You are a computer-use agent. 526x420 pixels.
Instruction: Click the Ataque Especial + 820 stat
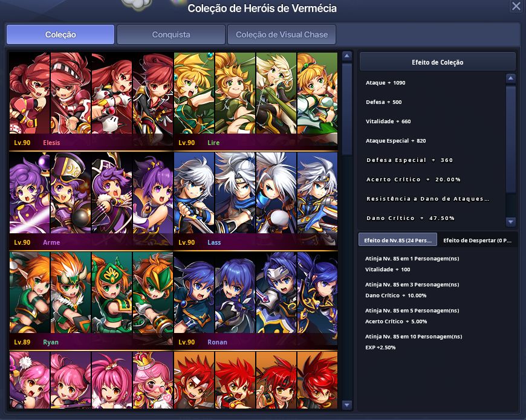(x=396, y=141)
